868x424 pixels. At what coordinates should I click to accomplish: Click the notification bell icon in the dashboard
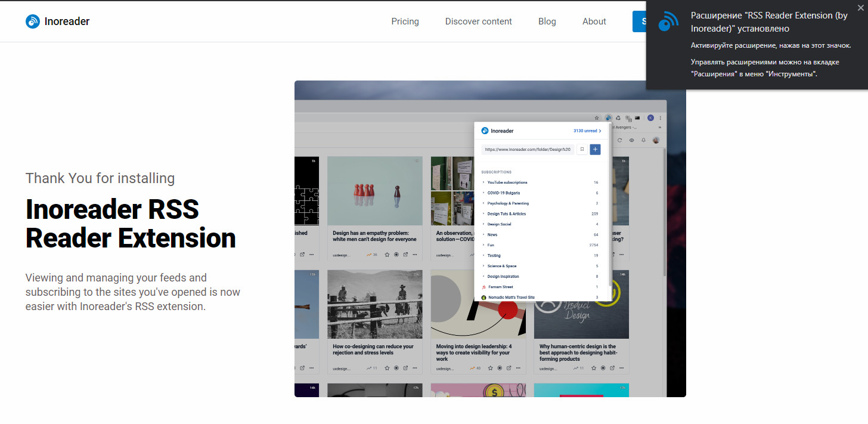point(643,140)
